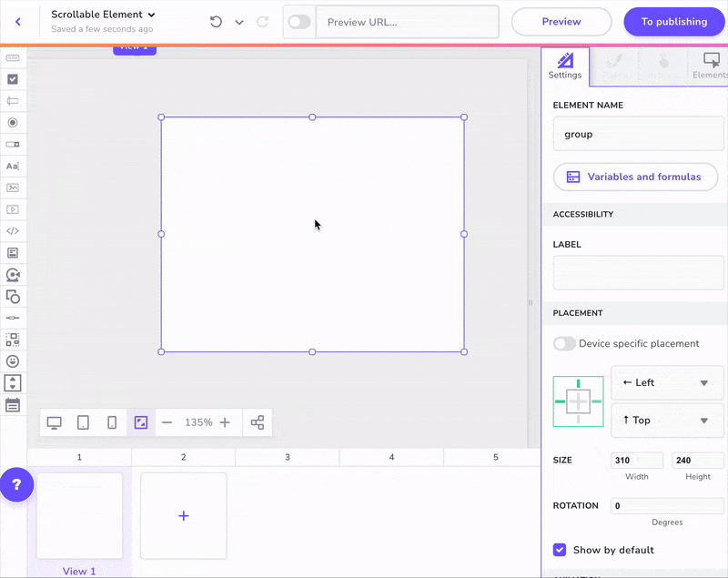Click the To publishing button

[x=673, y=22]
